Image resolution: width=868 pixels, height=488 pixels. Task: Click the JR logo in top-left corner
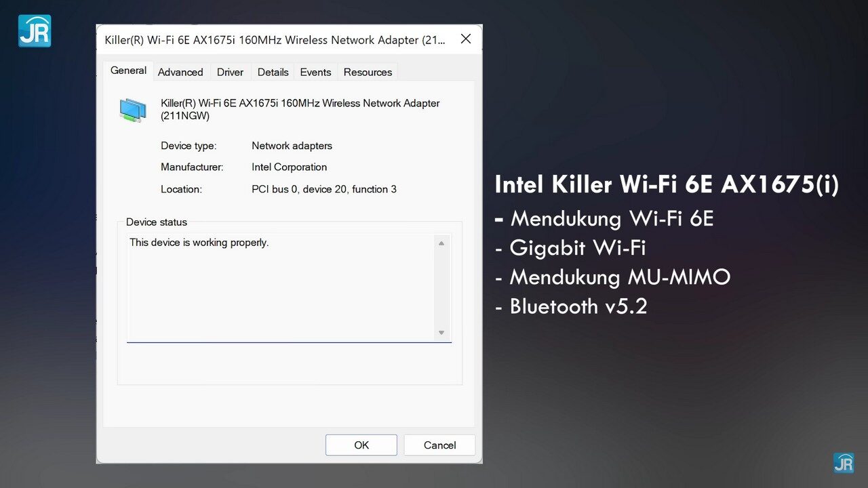point(34,30)
